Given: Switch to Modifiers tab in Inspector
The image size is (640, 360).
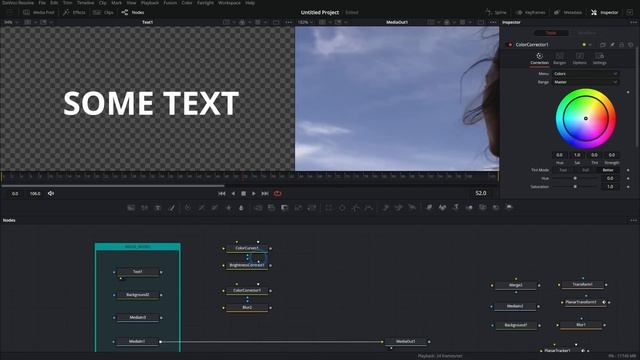Looking at the screenshot, I should 587,33.
